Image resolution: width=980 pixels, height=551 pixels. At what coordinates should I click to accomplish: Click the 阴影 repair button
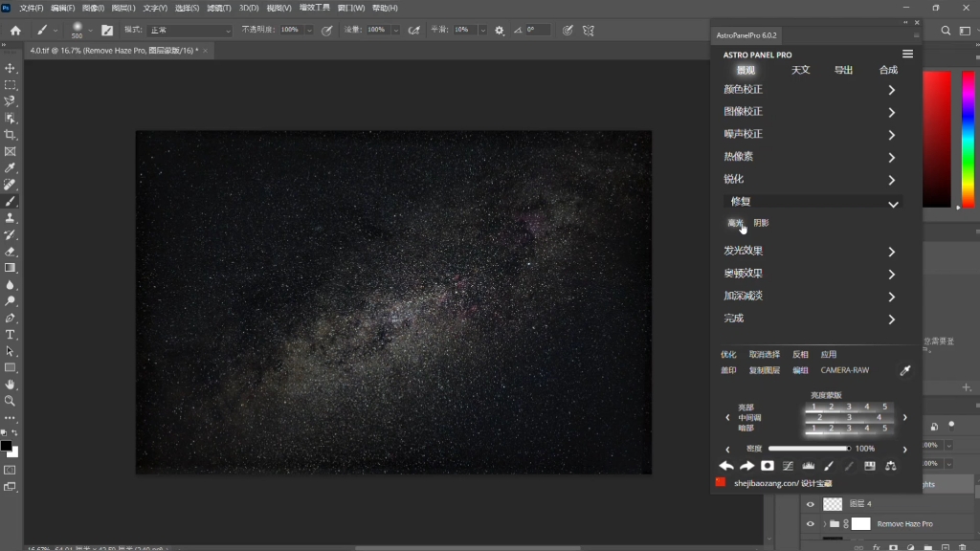click(761, 223)
